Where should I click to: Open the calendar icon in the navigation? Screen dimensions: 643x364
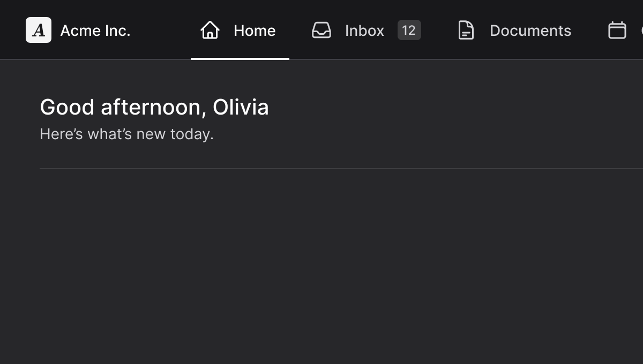[617, 30]
